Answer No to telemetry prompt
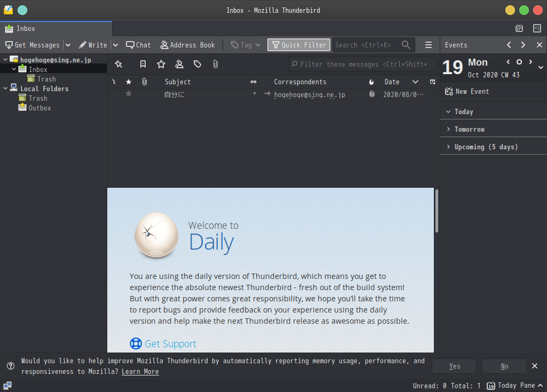This screenshot has width=547, height=392. pyautogui.click(x=504, y=366)
